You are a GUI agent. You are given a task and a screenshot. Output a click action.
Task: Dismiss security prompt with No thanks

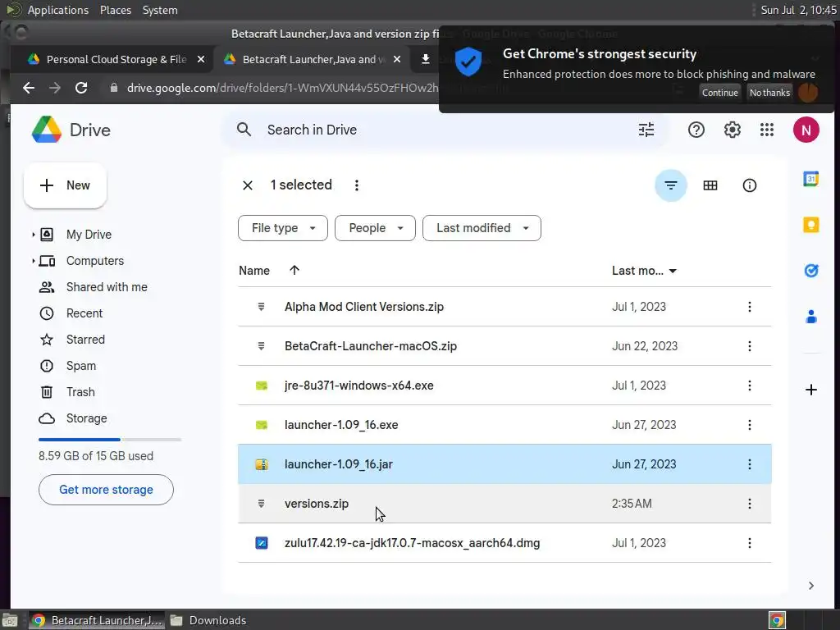point(769,93)
